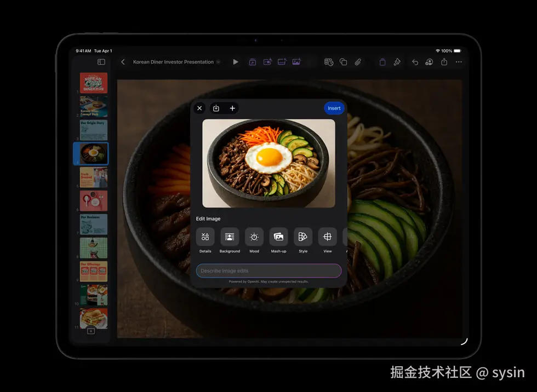The height and width of the screenshot is (392, 537).
Task: Adjust the image with the Mood option
Action: click(254, 238)
